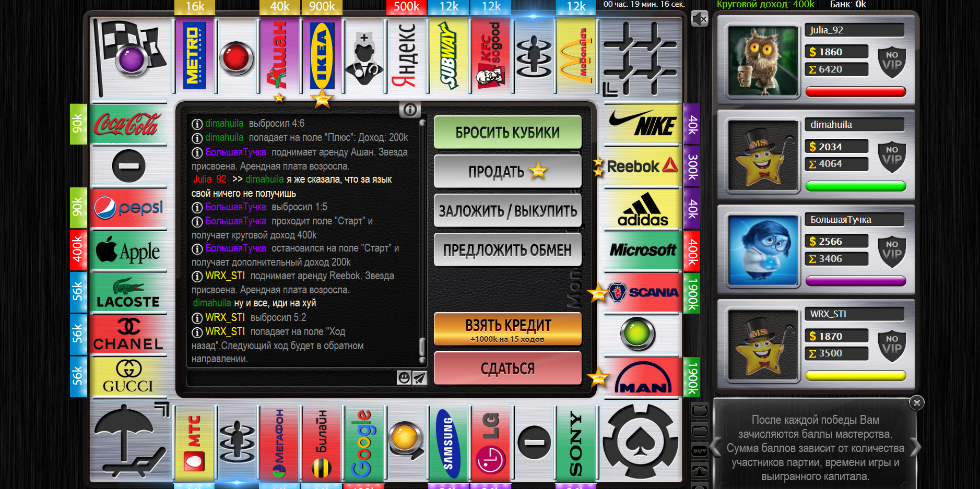Send chat message with paper plane icon
The image size is (980, 489).
tap(420, 377)
